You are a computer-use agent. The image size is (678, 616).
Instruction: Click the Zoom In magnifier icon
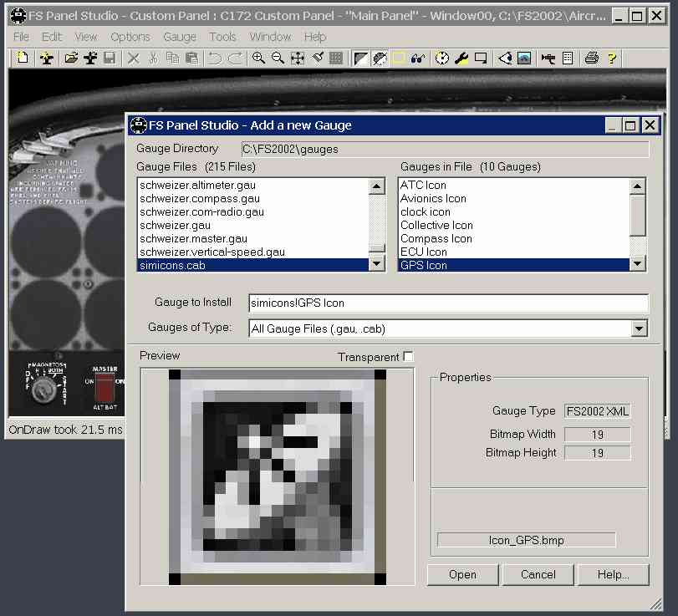[x=258, y=58]
